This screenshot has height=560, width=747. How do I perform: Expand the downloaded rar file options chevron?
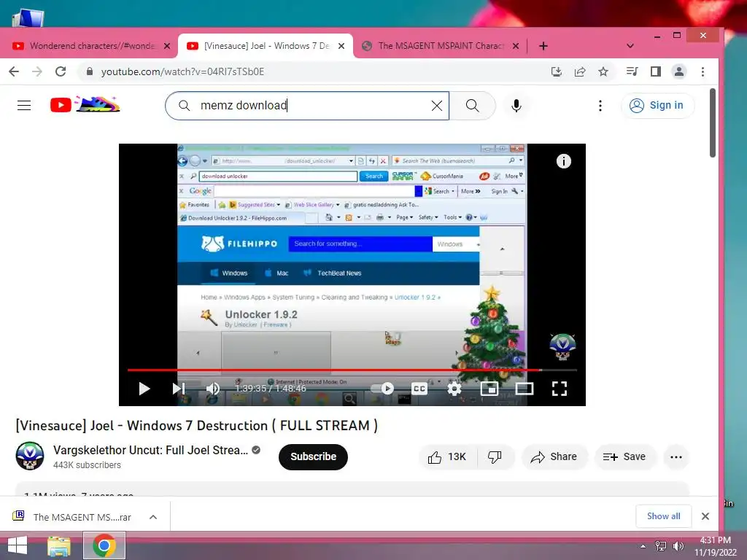click(x=153, y=517)
